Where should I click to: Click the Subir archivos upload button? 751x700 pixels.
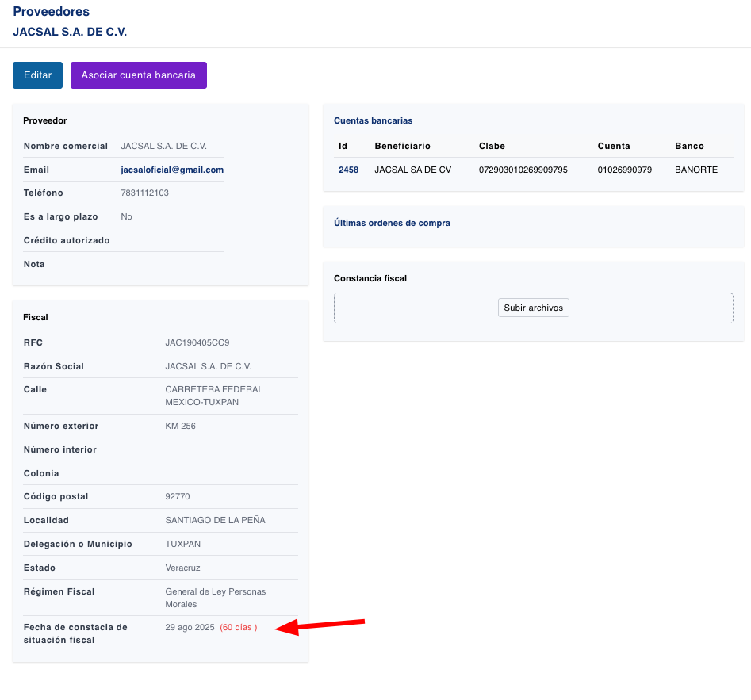pos(533,308)
